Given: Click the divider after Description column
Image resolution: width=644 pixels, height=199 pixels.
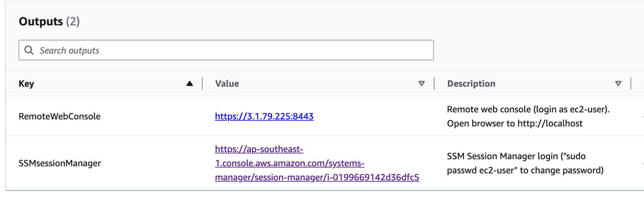Looking at the screenshot, I should 631,83.
